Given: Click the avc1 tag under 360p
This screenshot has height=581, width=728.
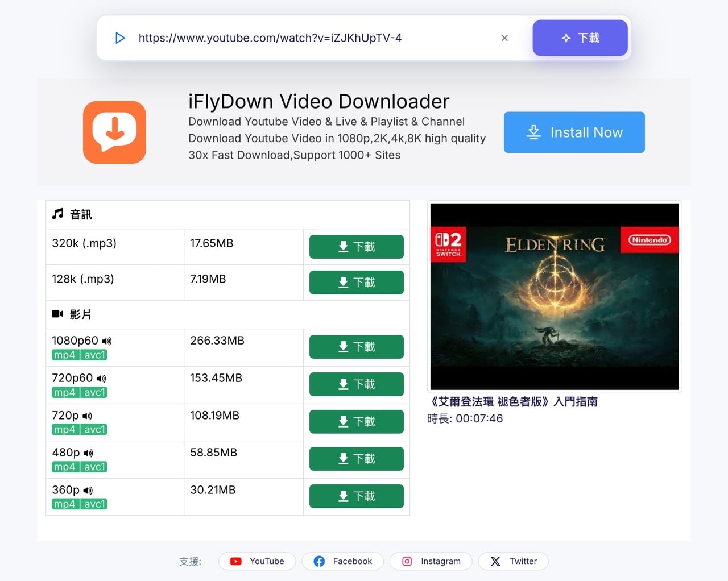Looking at the screenshot, I should [x=94, y=504].
